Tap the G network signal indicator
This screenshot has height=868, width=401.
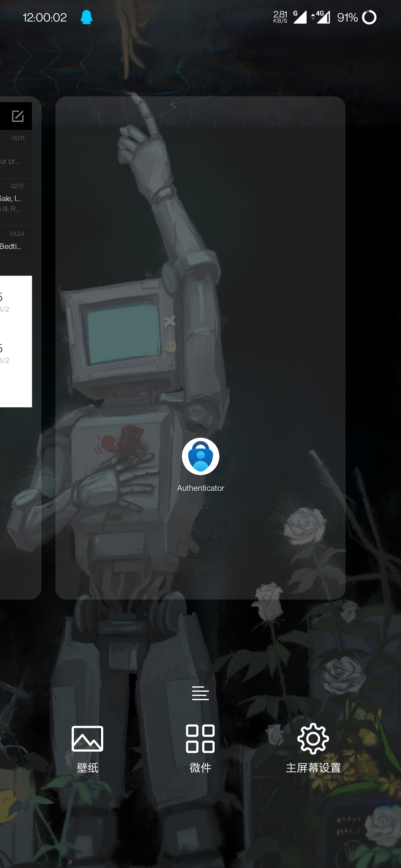tap(300, 17)
